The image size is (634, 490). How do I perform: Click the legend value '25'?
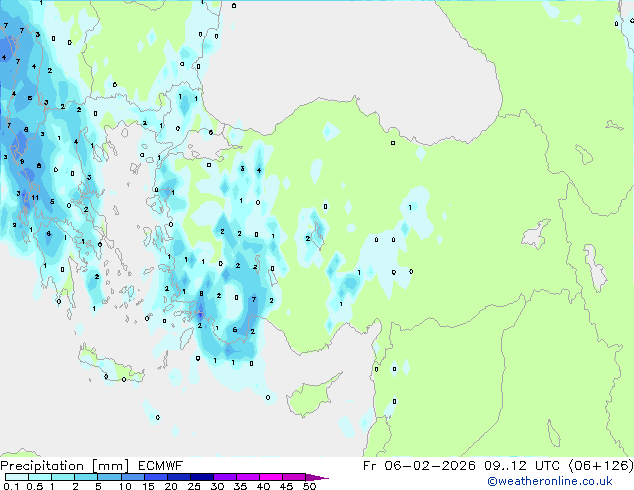coord(194,486)
